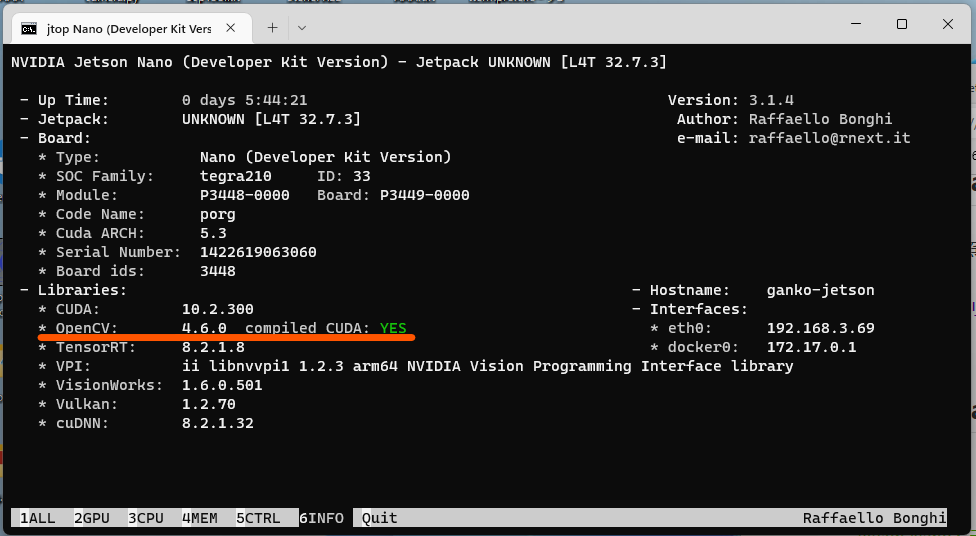Click the module value P3448-0000
This screenshot has width=976, height=536.
(245, 195)
